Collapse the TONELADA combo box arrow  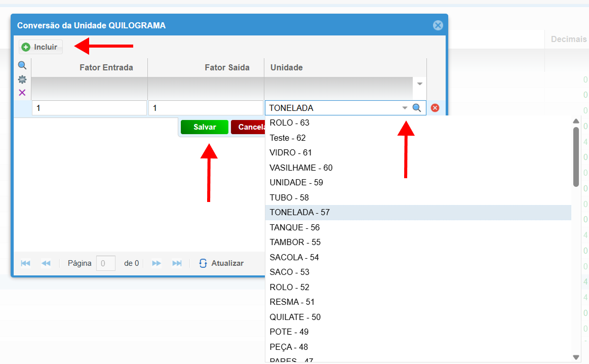pos(405,108)
